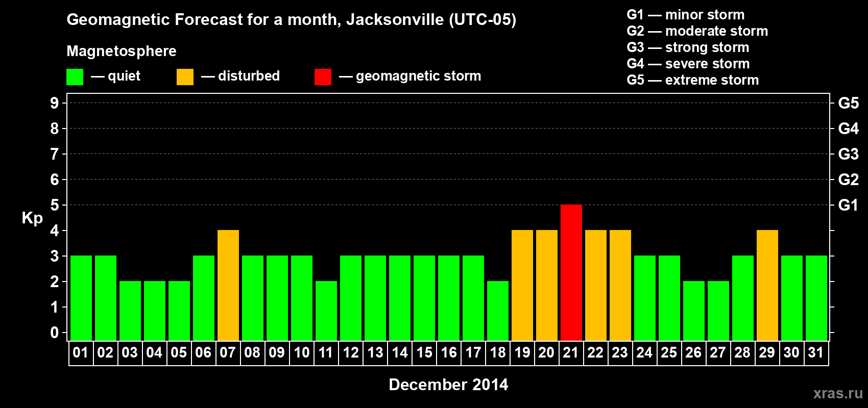Click the 'geomagnetic storm' legend label

point(419,76)
